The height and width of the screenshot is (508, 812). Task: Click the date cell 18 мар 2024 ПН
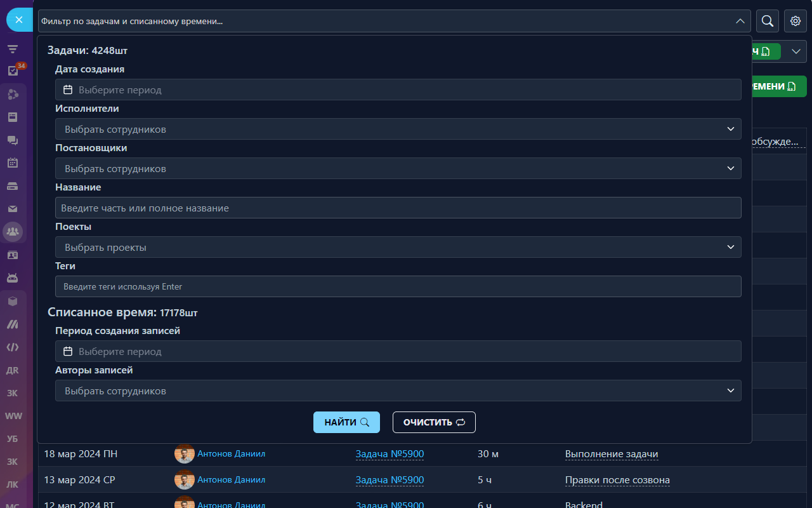pyautogui.click(x=81, y=454)
